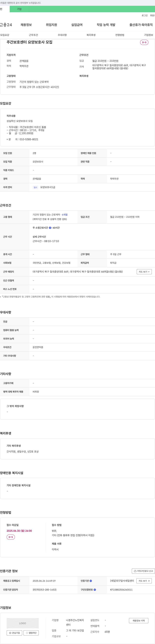Image resolution: width=155 pixels, height=644 pixels.
Task: Jump to the 전형방법 section tab
Action: (x=120, y=35)
